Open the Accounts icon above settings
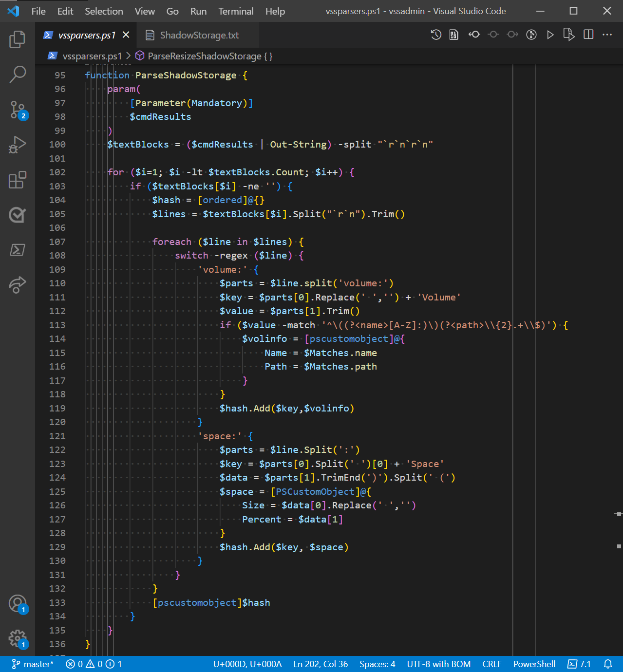Screen dimensions: 623x672 click(x=18, y=604)
